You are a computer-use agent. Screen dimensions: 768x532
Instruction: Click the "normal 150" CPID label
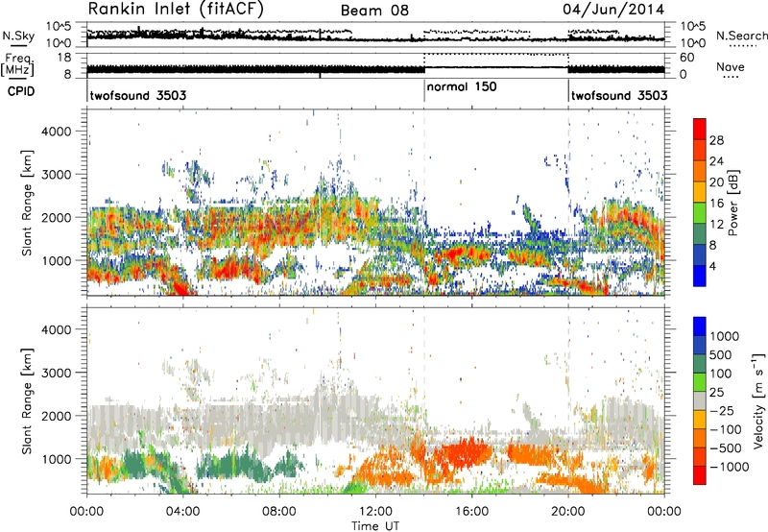(462, 86)
